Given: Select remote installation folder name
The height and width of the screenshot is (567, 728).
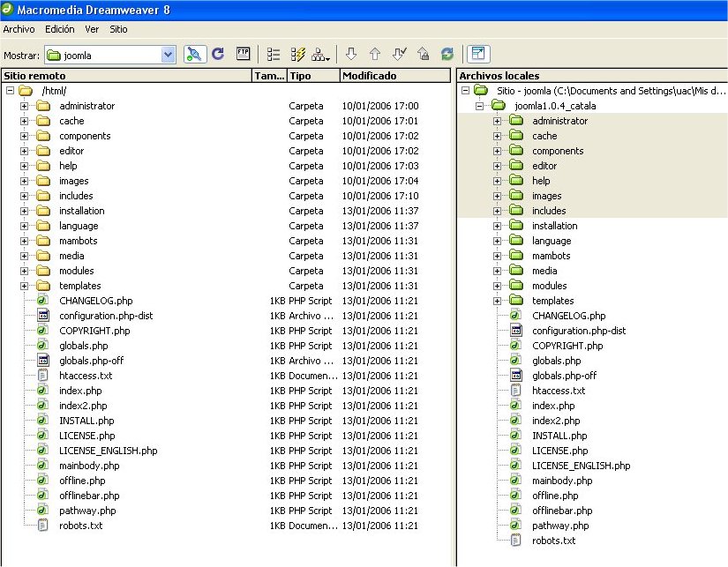Looking at the screenshot, I should tap(82, 211).
